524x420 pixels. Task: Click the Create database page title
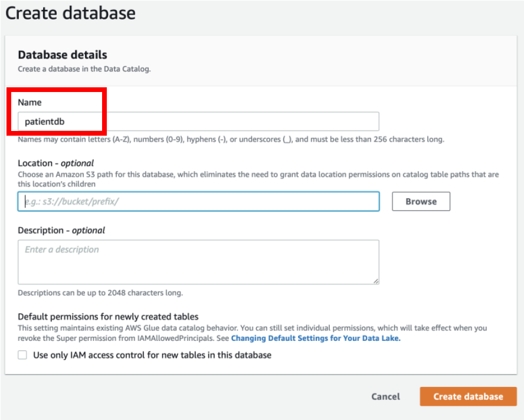(x=70, y=14)
